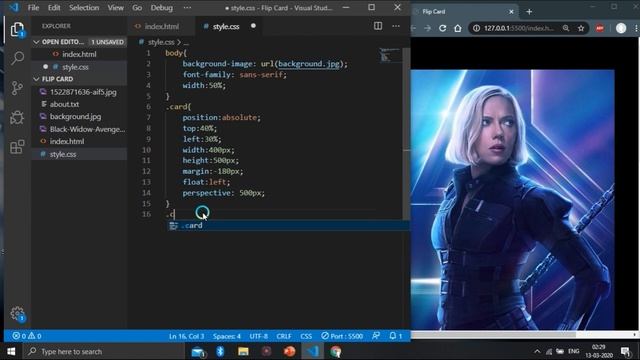Open the Chrome profile avatar
Viewport: 640px width, 360px height.
[621, 28]
